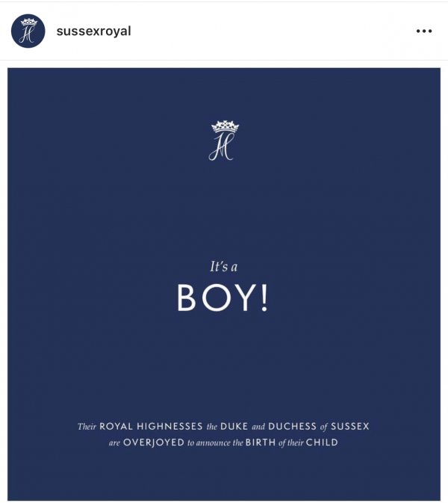Click the word DUCHESS in the announcement
The height and width of the screenshot is (503, 448).
[292, 426]
